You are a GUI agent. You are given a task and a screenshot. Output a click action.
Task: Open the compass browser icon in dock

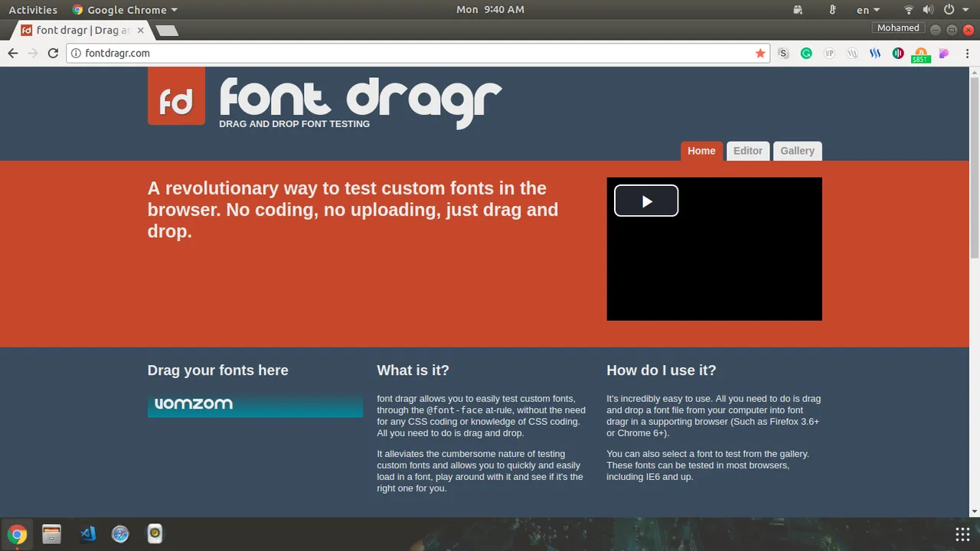pos(120,534)
